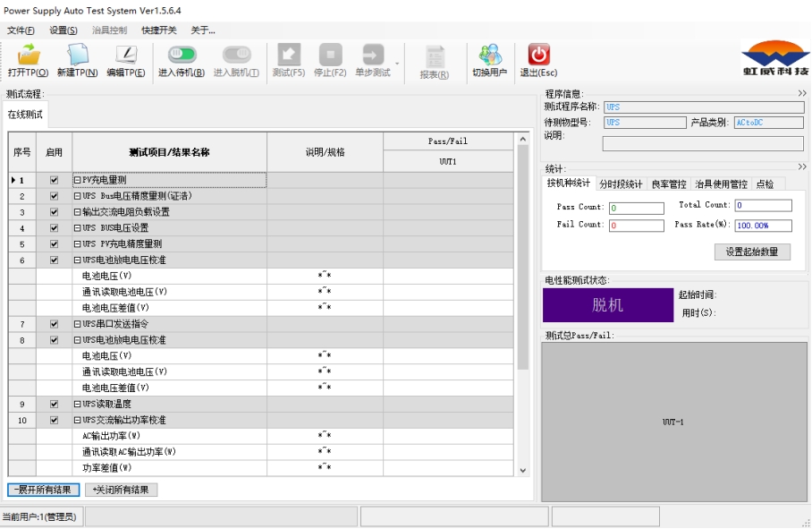Viewport: 812px width, 529px height.
Task: Collapse the PV充电量测 item
Action: pyautogui.click(x=77, y=180)
